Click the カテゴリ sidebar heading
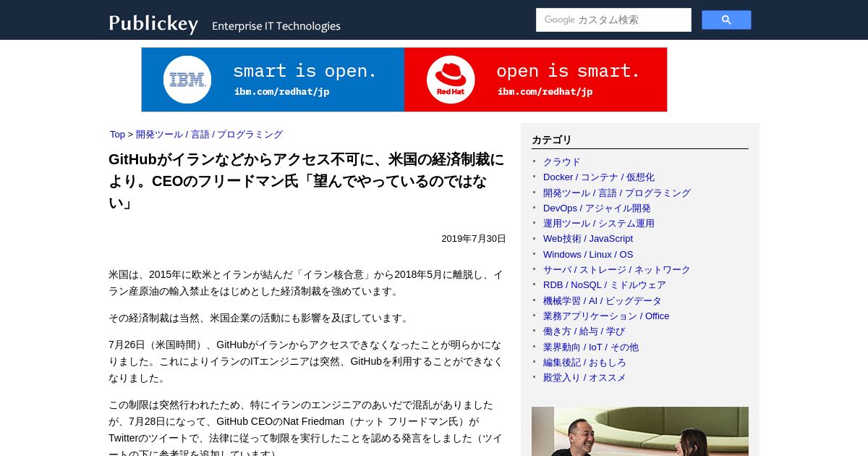868x456 pixels. (552, 140)
